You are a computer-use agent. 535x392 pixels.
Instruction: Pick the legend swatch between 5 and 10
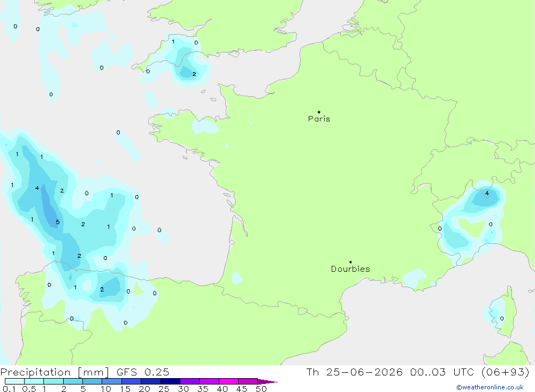click(92, 381)
